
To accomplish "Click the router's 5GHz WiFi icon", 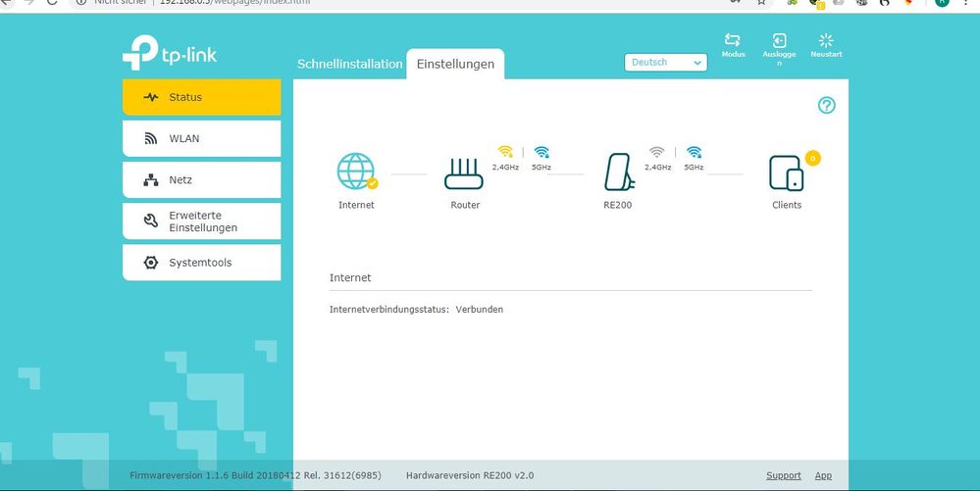I will click(x=542, y=152).
